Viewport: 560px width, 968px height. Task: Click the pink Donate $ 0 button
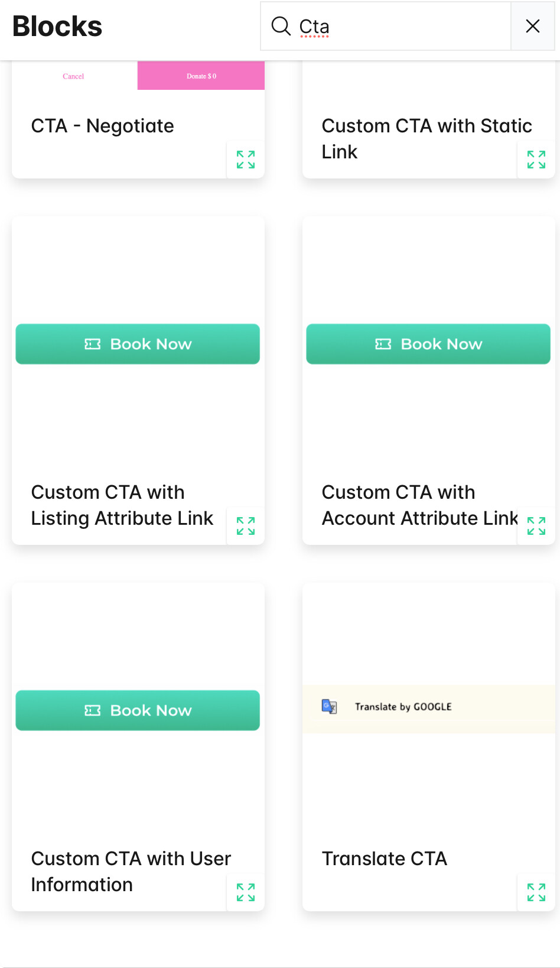[201, 76]
